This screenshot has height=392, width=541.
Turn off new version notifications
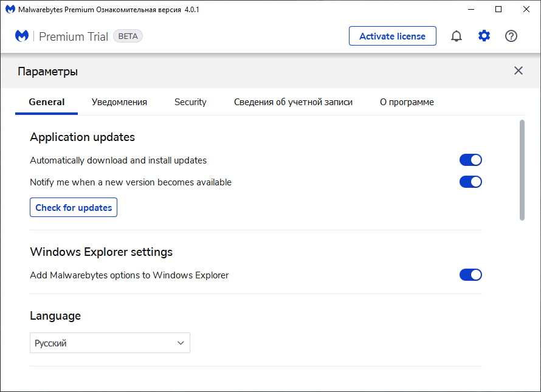pos(470,182)
